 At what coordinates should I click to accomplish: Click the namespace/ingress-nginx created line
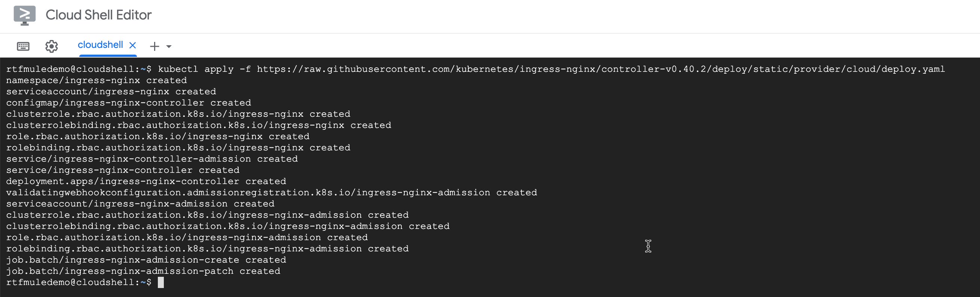coord(97,81)
